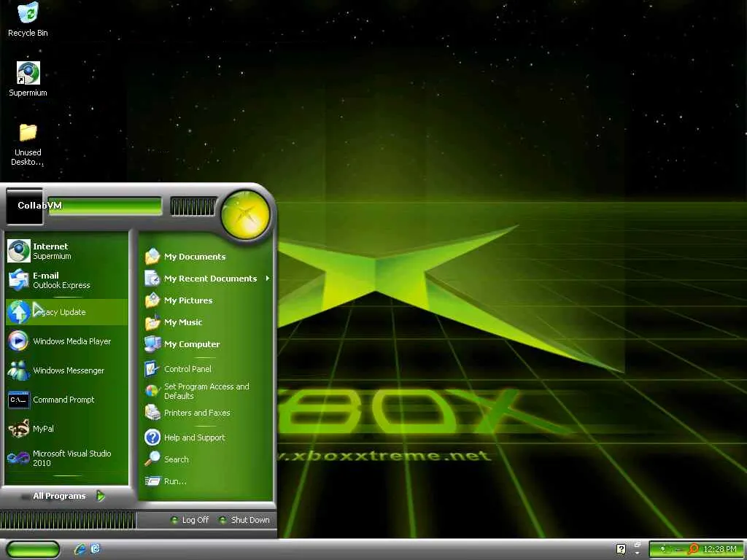Click the help tray icon with question mark
747x560 pixels.
pos(621,549)
